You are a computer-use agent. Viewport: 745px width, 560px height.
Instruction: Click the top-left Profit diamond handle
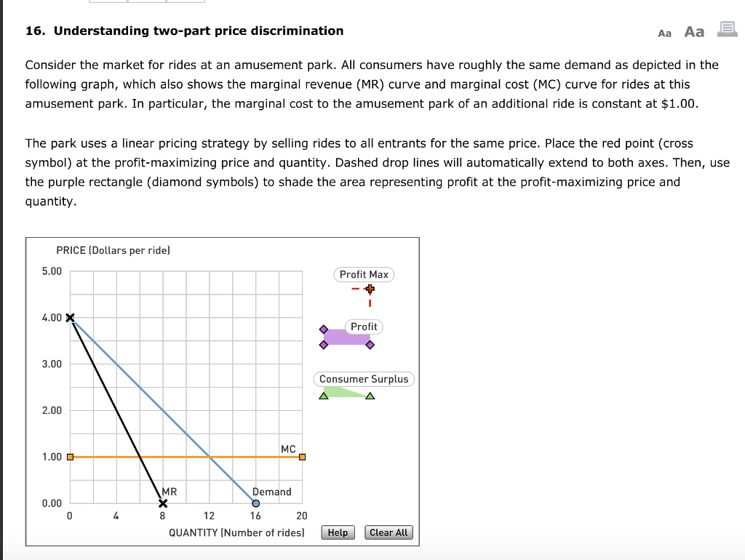click(324, 329)
